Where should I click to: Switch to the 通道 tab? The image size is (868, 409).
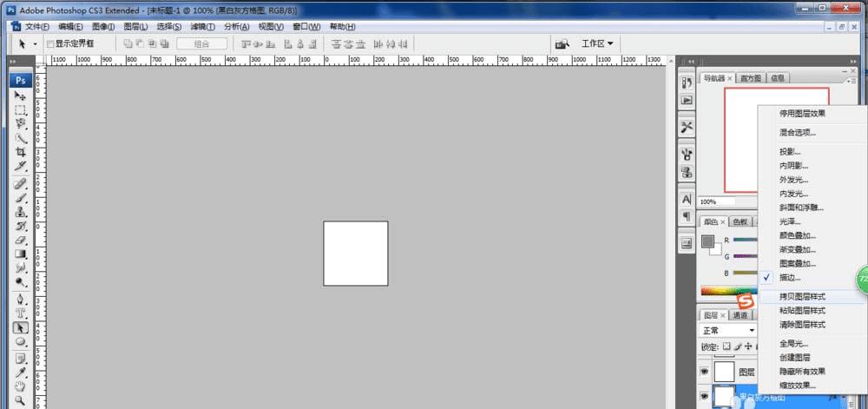point(740,315)
